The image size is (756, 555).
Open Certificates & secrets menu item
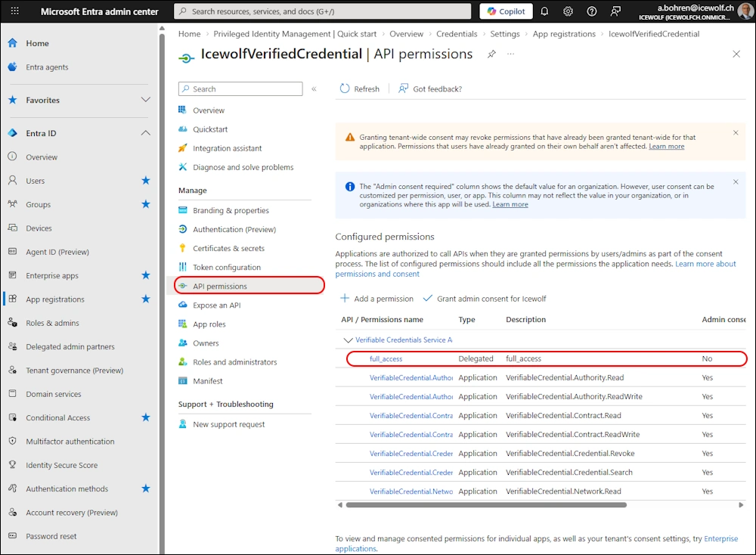(227, 248)
